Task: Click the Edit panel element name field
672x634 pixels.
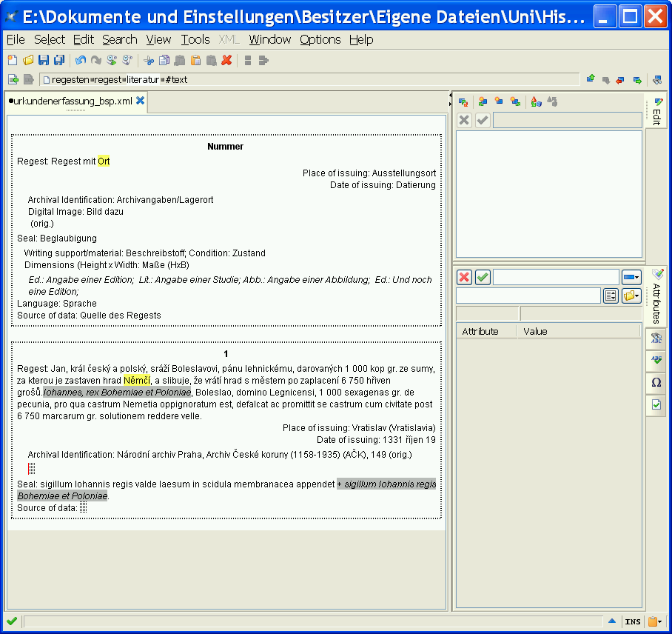Action: point(568,120)
